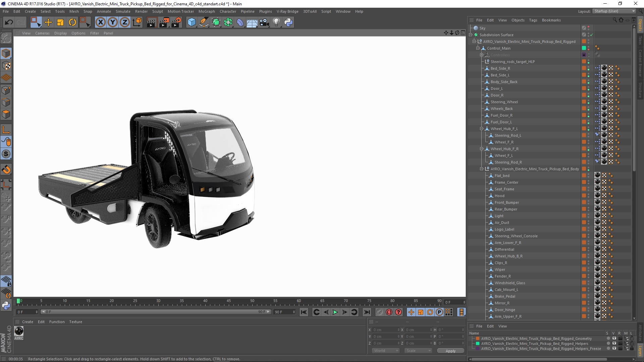Collapse the Wheel_Hub_F_R node
The image size is (644, 362).
click(x=482, y=149)
